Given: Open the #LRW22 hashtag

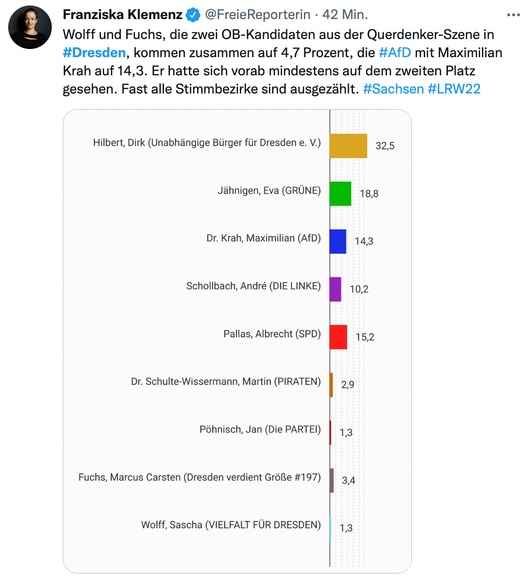Looking at the screenshot, I should 454,89.
